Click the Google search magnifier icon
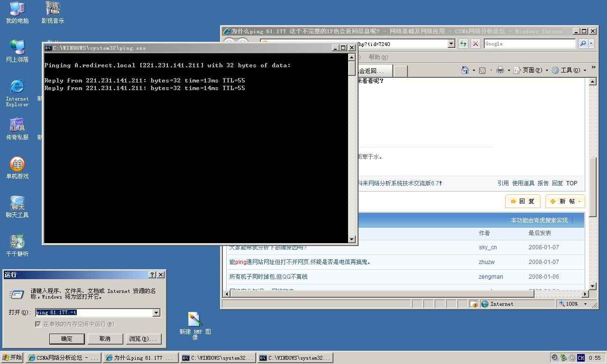This screenshot has width=607, height=364. tap(583, 44)
